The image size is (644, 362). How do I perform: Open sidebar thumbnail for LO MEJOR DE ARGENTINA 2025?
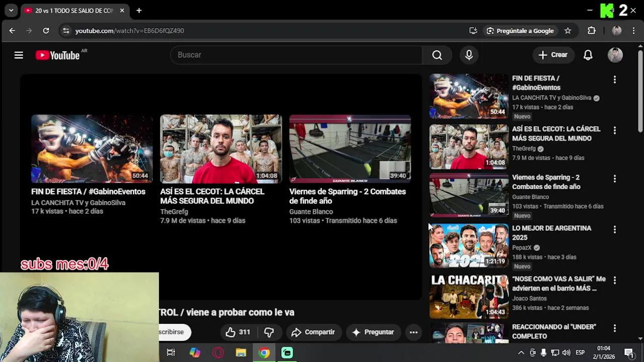[x=469, y=246]
